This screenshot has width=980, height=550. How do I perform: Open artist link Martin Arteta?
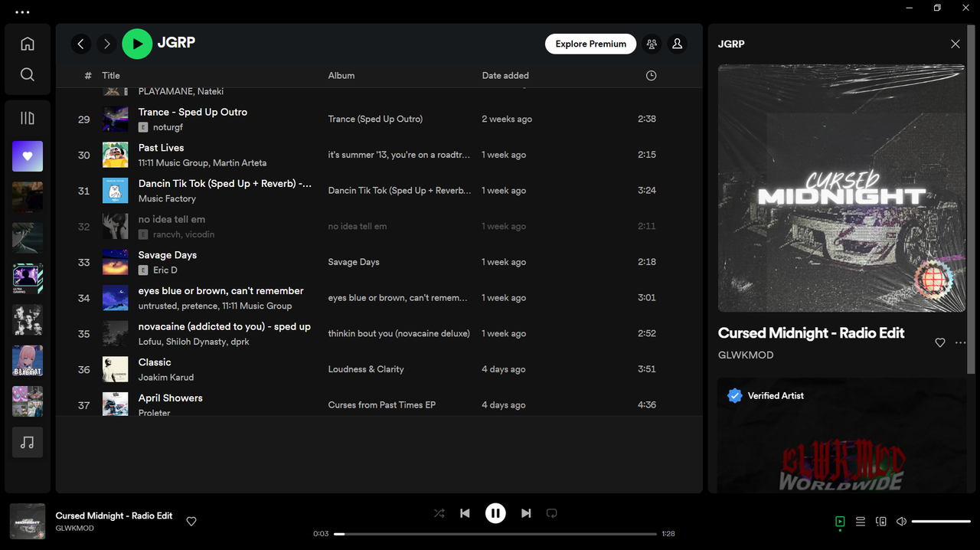pos(240,163)
